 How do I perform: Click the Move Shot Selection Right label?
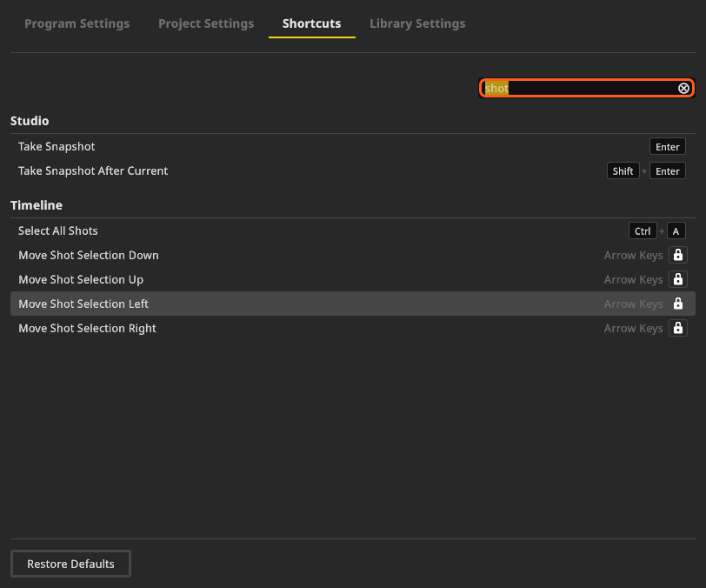[87, 328]
